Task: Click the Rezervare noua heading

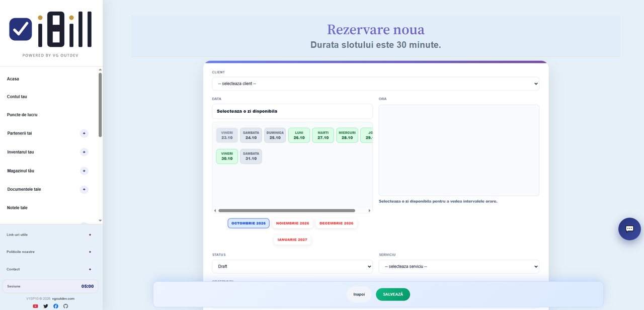Action: [376, 29]
